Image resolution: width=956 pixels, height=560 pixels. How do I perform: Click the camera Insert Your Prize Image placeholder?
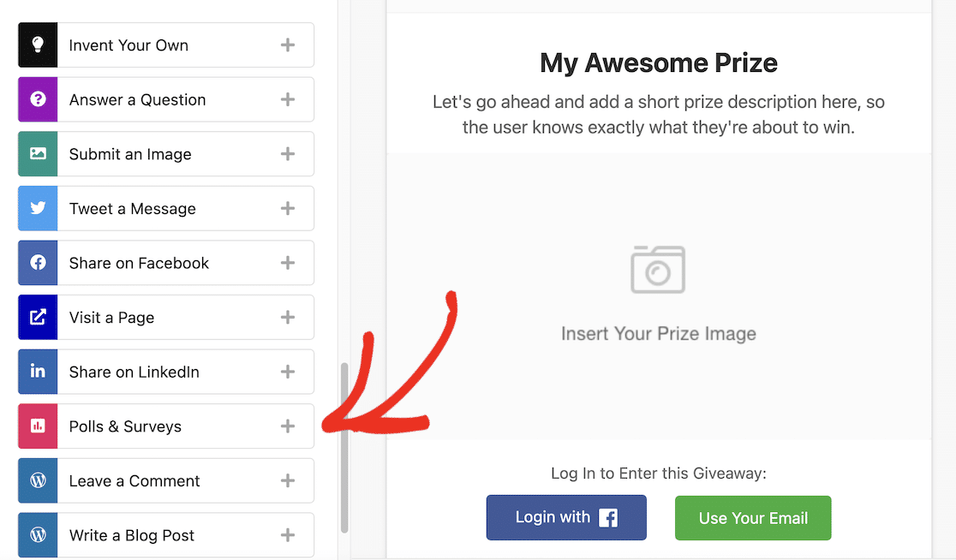click(659, 295)
